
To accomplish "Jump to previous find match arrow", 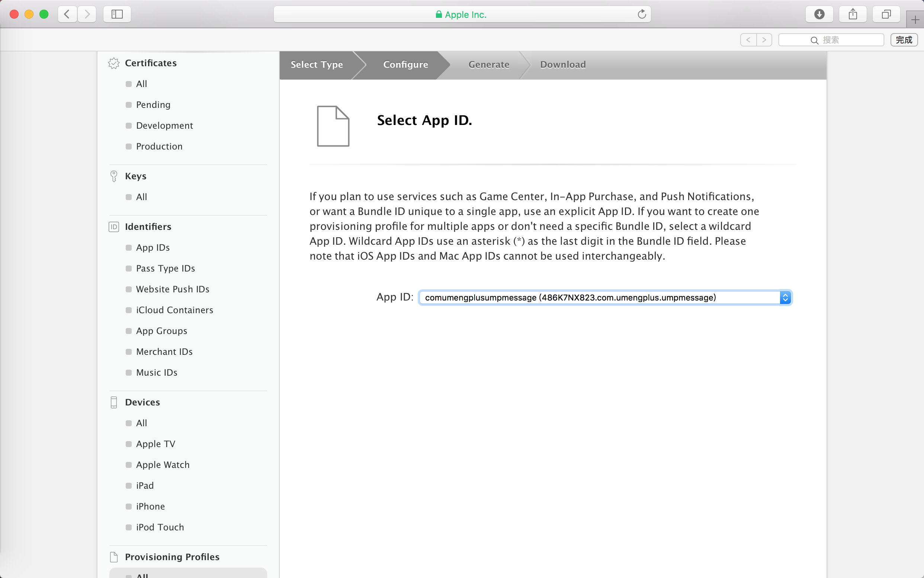I will (748, 40).
